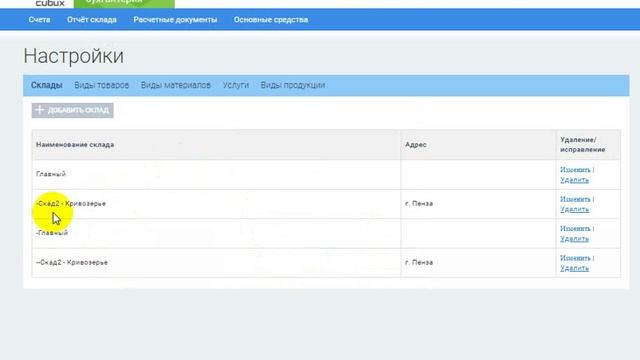
Task: Click the cubux logo
Action: pos(50,3)
